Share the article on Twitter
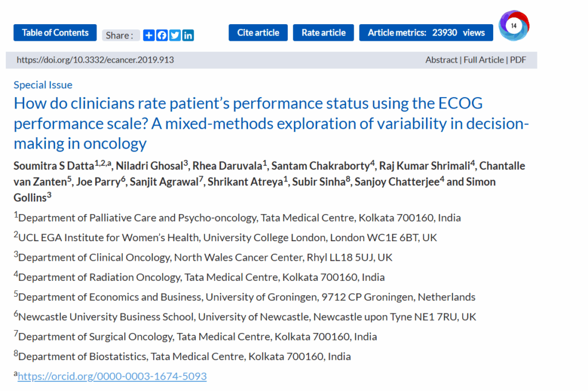The width and height of the screenshot is (588, 391). 175,35
